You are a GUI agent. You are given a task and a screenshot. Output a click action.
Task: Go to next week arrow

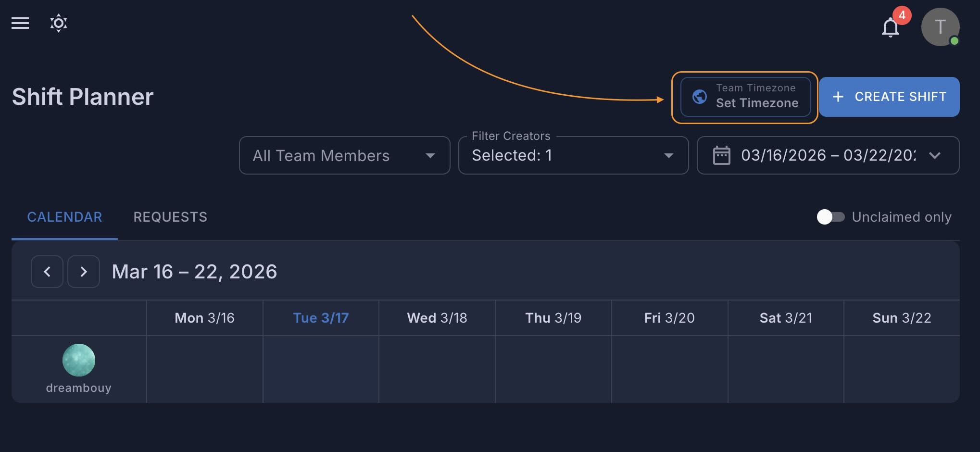point(84,272)
